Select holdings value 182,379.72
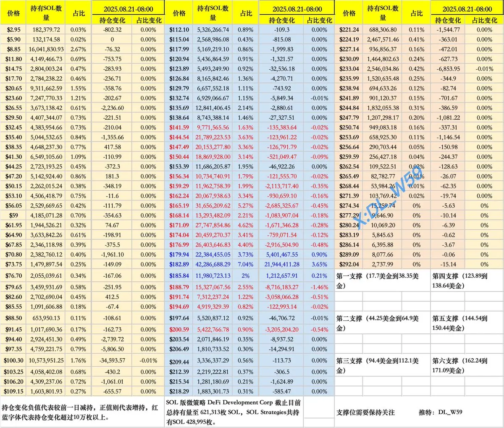This screenshot has width=504, height=428. click(46, 30)
